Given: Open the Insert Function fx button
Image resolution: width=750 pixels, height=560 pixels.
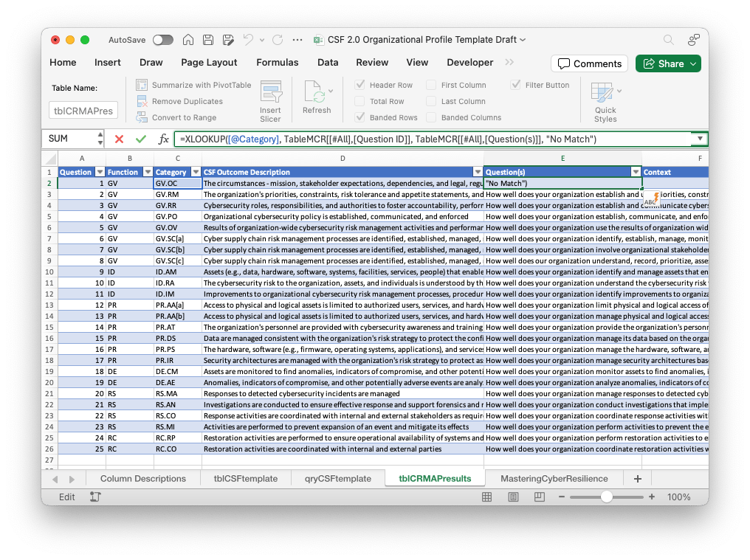Looking at the screenshot, I should (x=163, y=139).
